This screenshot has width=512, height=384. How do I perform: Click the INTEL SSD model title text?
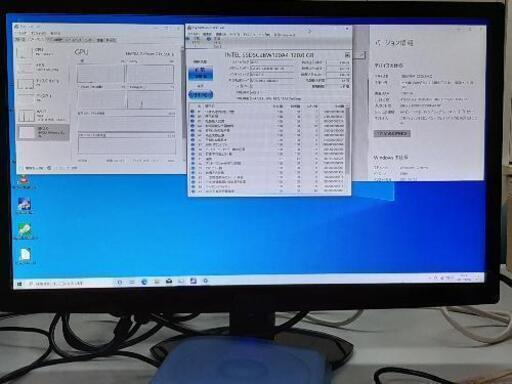coord(269,55)
